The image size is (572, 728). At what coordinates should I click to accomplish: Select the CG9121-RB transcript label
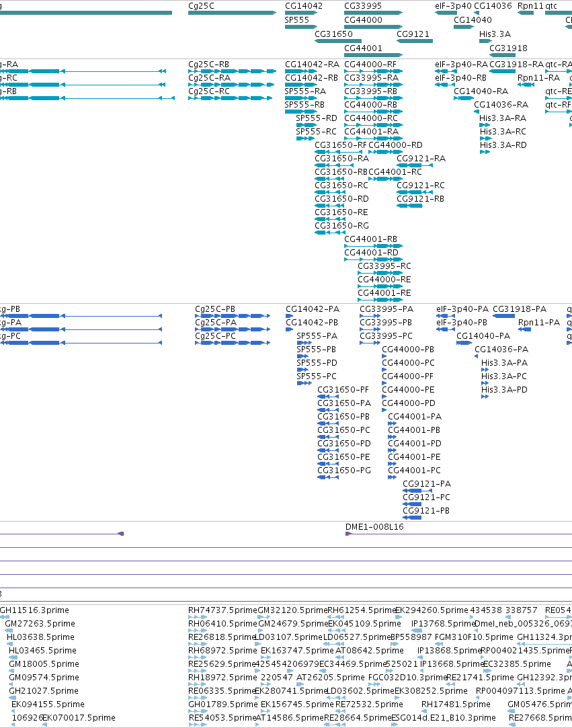(x=420, y=199)
